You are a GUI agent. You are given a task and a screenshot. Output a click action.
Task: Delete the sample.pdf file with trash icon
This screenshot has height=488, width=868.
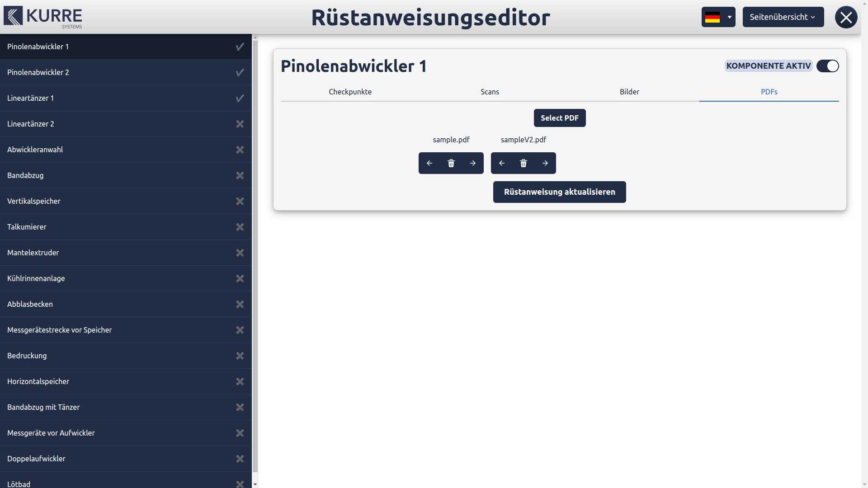point(451,163)
